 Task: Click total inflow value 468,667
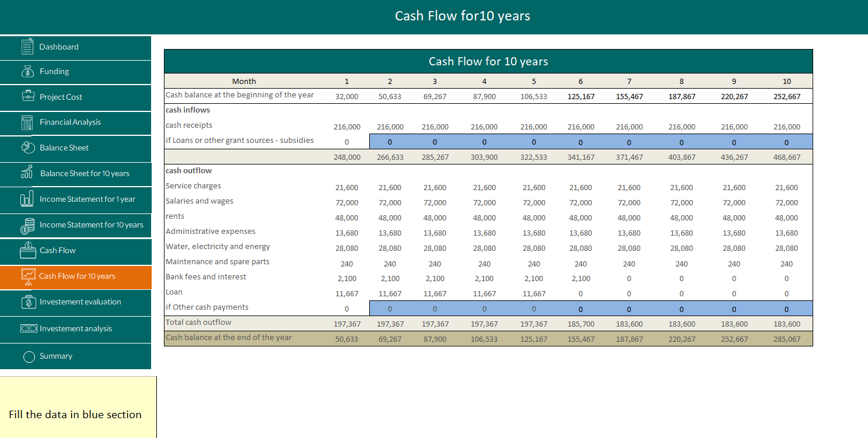click(786, 157)
